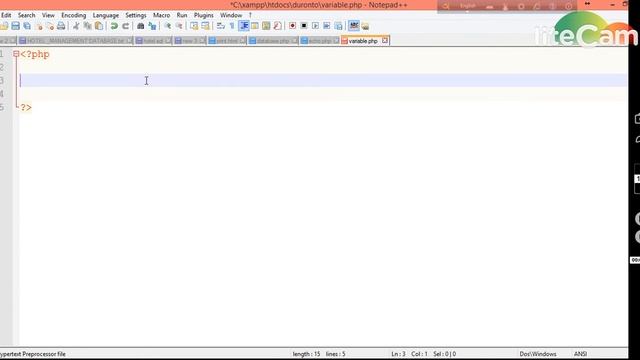This screenshot has width=640, height=360.
Task: Close the database.php tab
Action: [294, 40]
